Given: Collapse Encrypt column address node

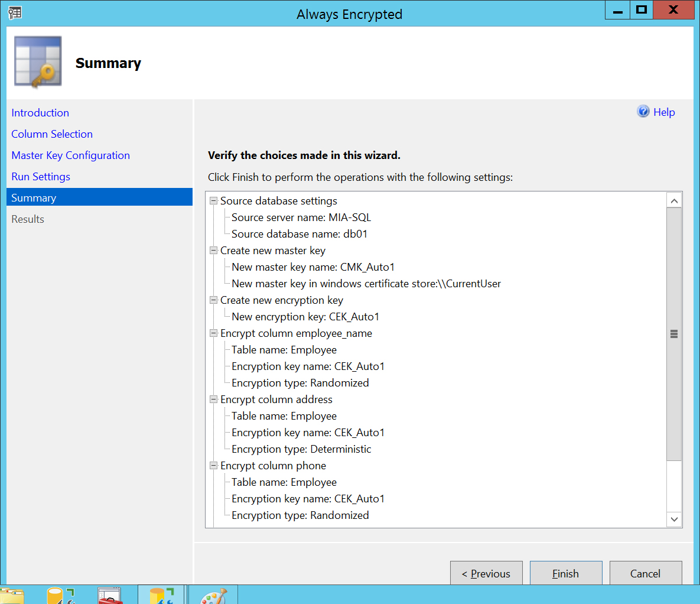Looking at the screenshot, I should click(213, 400).
